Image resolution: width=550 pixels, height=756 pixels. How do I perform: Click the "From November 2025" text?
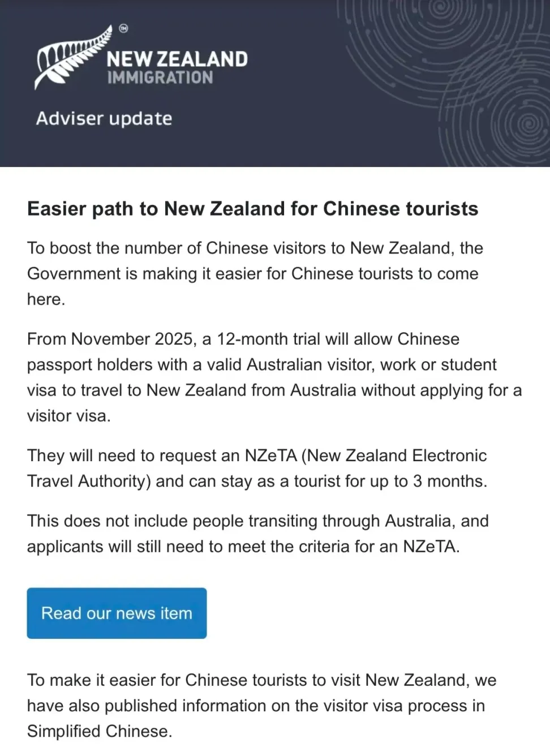(x=110, y=339)
